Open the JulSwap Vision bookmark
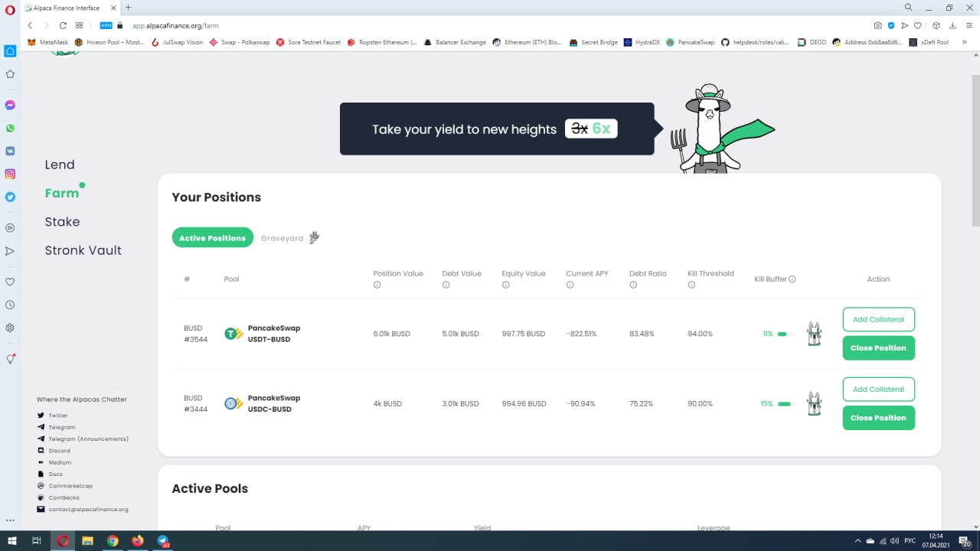 pyautogui.click(x=177, y=42)
